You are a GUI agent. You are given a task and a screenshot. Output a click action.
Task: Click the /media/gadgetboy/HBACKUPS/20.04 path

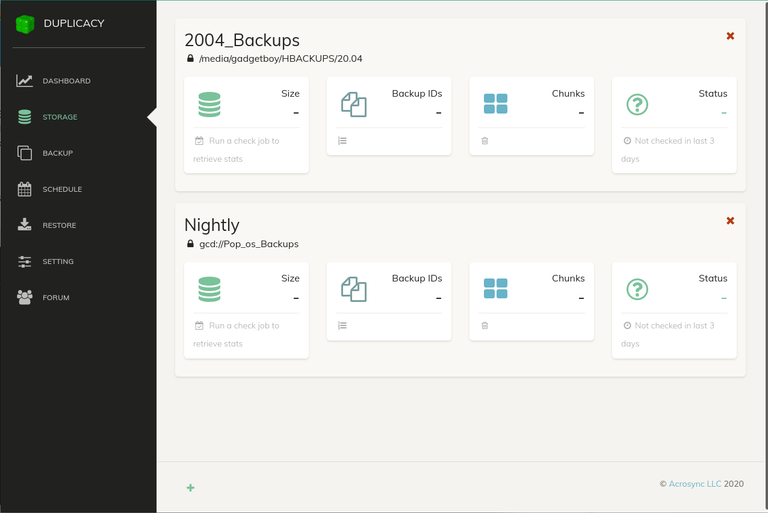click(x=281, y=58)
